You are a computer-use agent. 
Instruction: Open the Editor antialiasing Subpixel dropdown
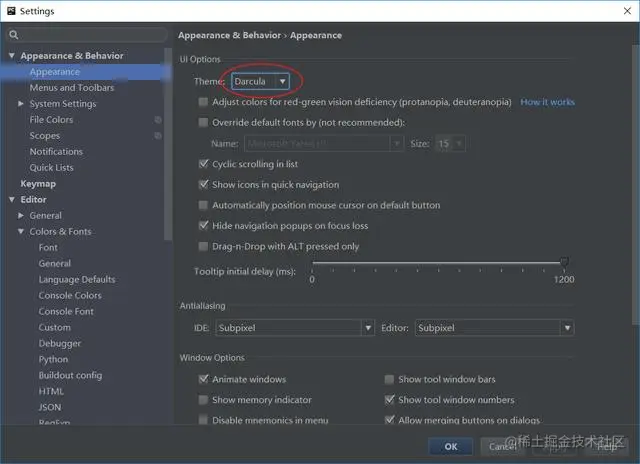tap(494, 328)
